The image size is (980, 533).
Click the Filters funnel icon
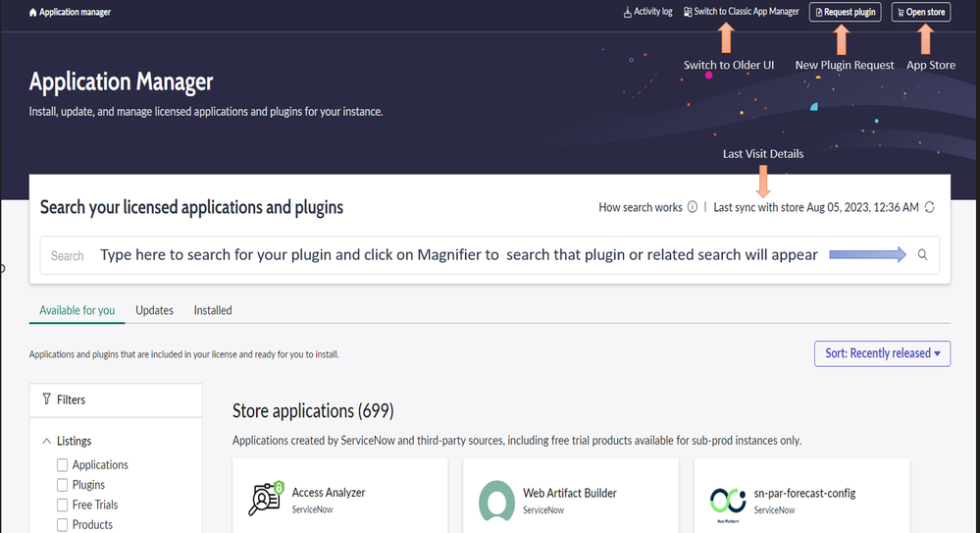pyautogui.click(x=46, y=400)
